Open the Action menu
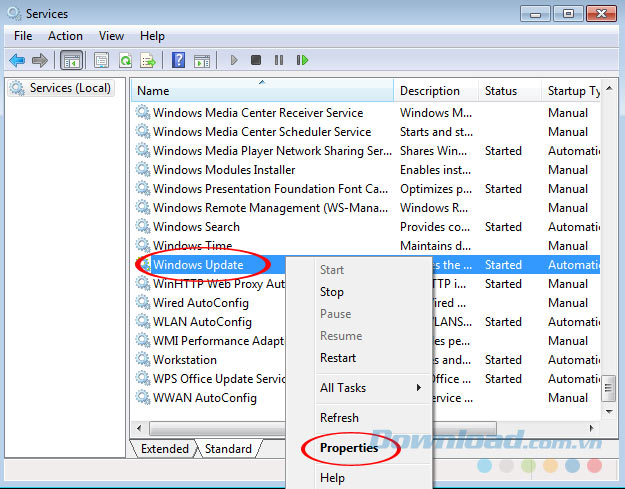 pyautogui.click(x=65, y=36)
